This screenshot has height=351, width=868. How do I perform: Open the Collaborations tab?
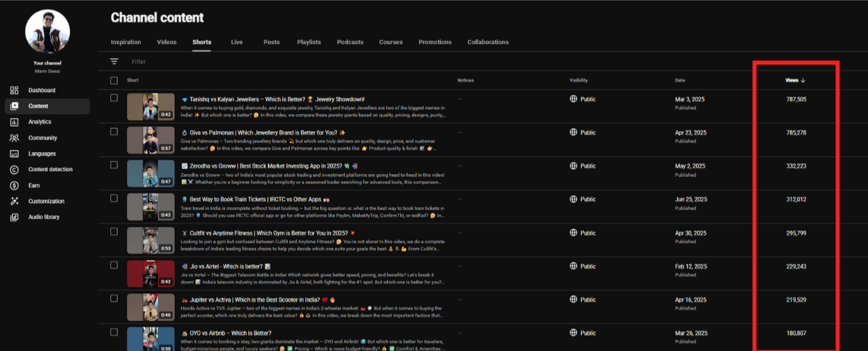pyautogui.click(x=488, y=42)
